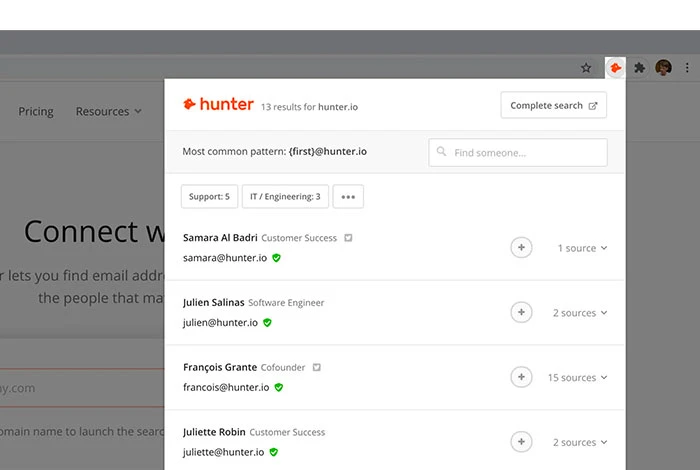The width and height of the screenshot is (700, 470).
Task: Show more departments with ellipsis button
Action: (x=348, y=196)
